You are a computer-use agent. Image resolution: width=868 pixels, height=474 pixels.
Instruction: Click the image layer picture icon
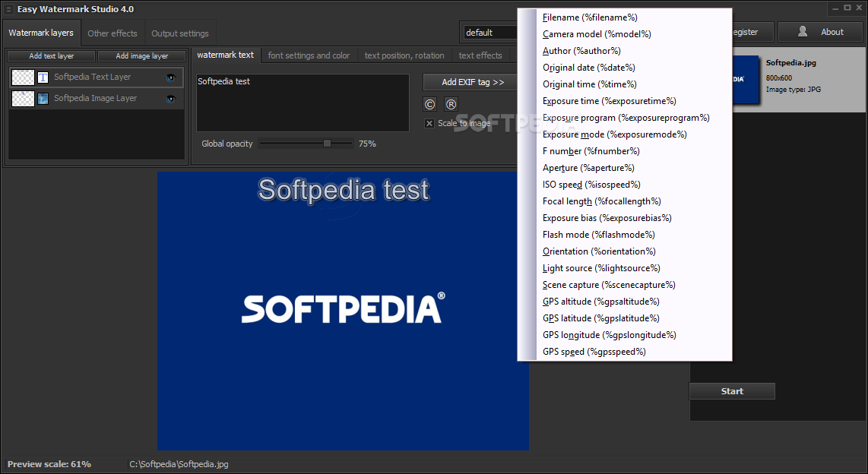click(x=43, y=99)
